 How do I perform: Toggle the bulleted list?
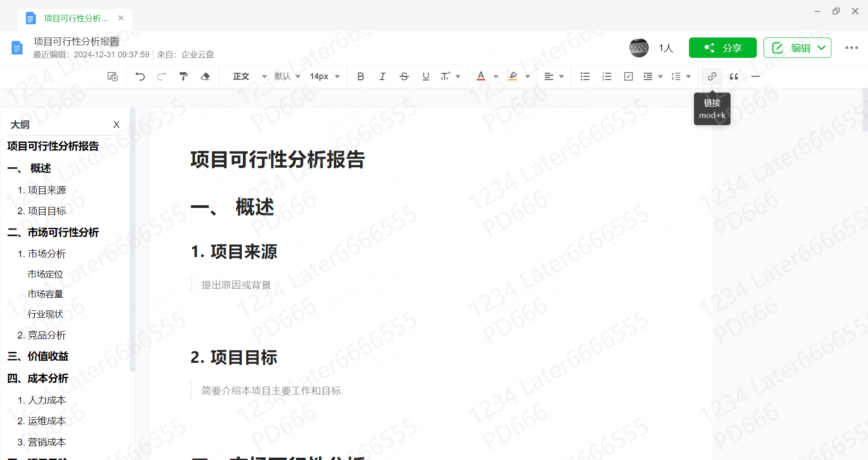585,76
